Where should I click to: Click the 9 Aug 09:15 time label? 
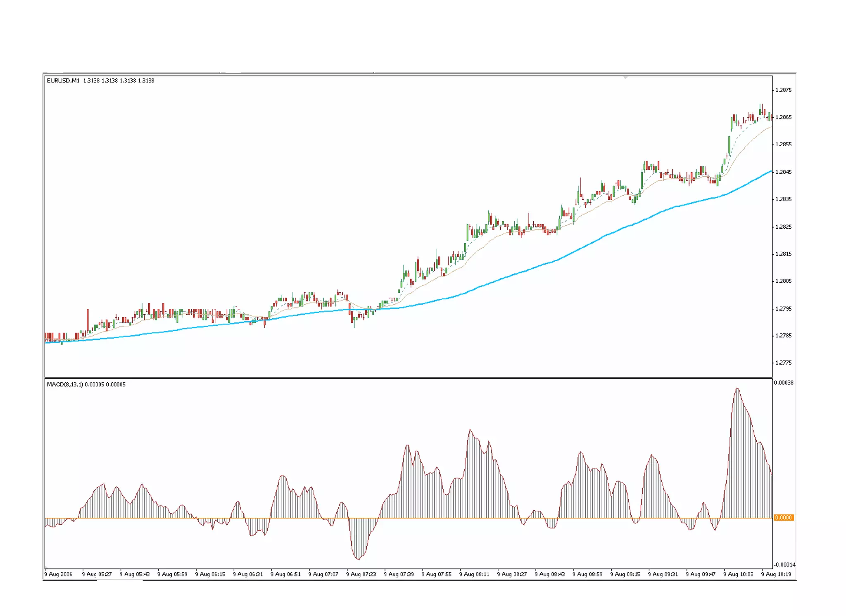click(x=625, y=574)
